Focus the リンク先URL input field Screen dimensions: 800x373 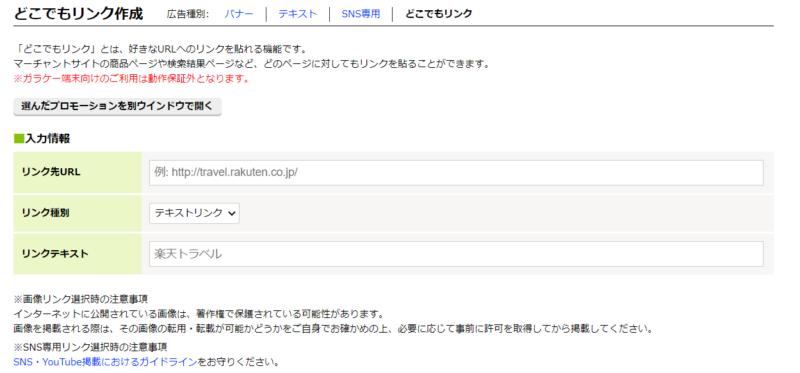456,172
